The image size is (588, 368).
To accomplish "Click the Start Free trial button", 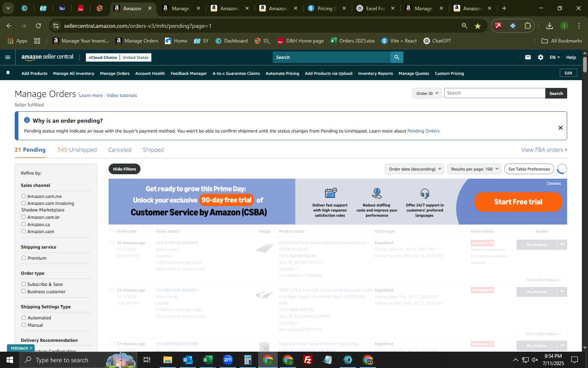I will [x=518, y=202].
